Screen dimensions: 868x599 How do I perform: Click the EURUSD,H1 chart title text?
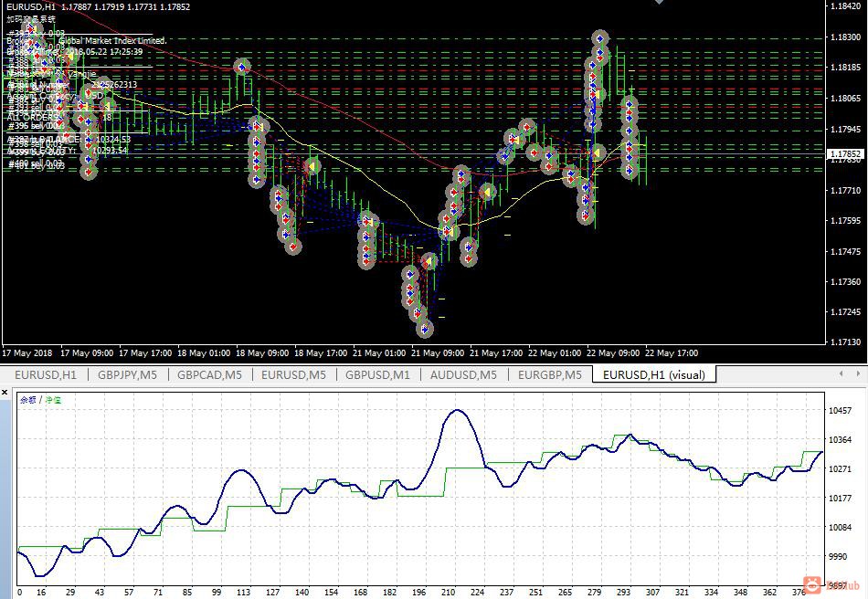tap(31, 6)
